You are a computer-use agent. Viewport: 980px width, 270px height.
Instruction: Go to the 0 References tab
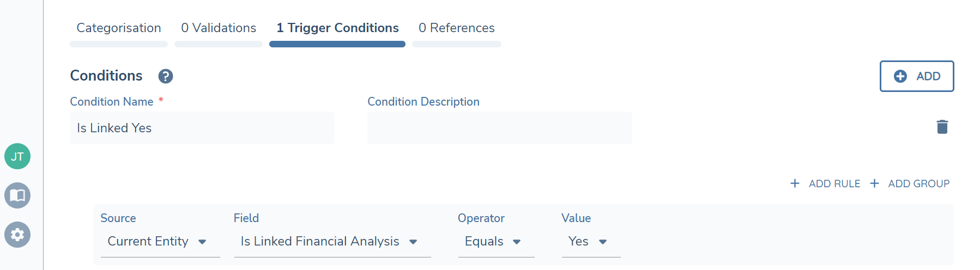click(x=457, y=28)
